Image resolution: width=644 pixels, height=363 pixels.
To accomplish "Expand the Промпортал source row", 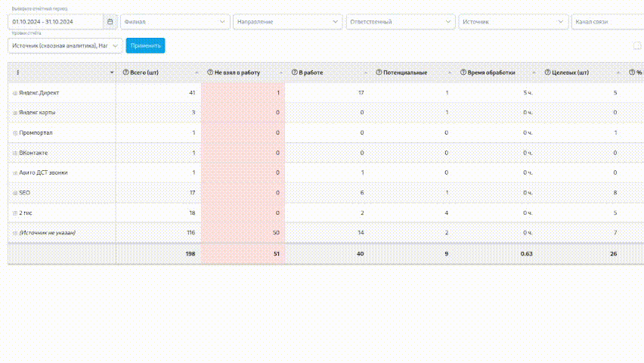I will pos(14,133).
